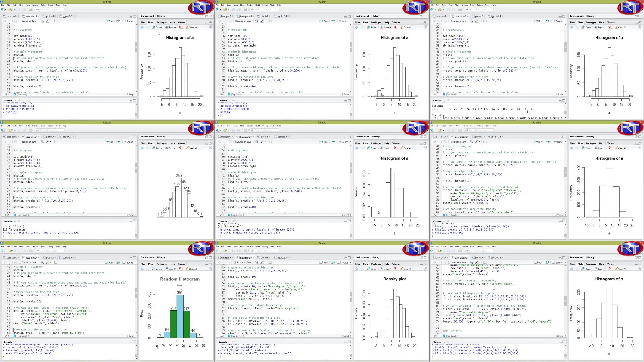Image resolution: width=644 pixels, height=362 pixels.
Task: Click Run button in Random Histogram window
Action: click(109, 262)
